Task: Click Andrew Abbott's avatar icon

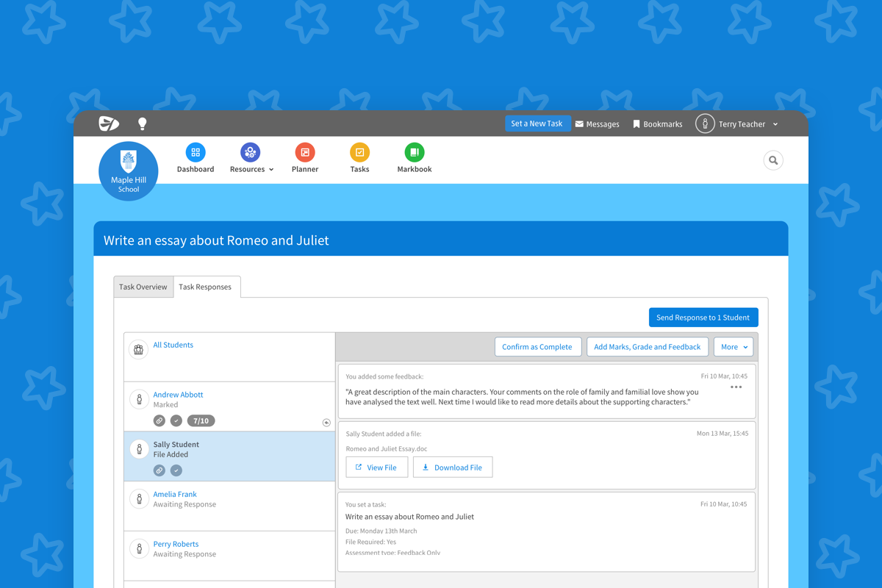Action: (139, 399)
